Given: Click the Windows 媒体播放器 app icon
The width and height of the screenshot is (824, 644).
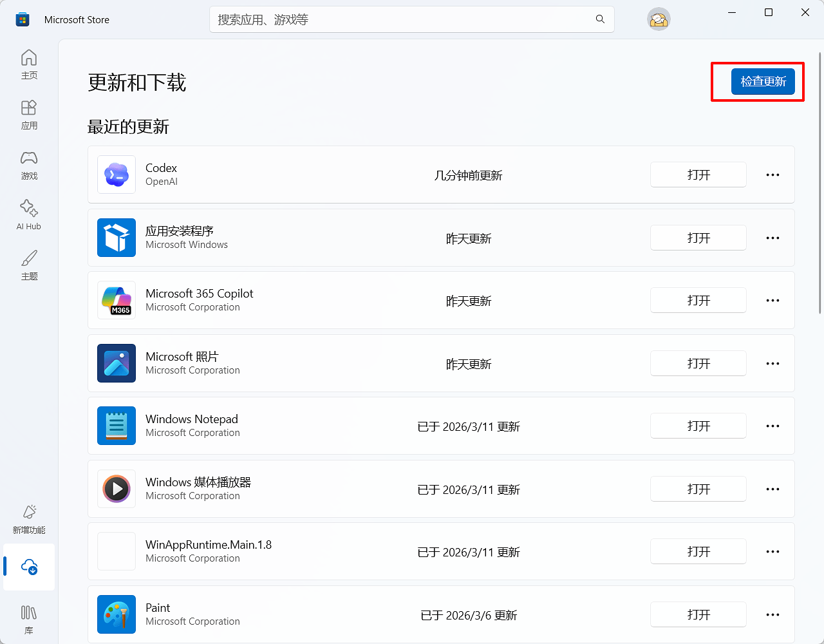Looking at the screenshot, I should click(x=117, y=489).
